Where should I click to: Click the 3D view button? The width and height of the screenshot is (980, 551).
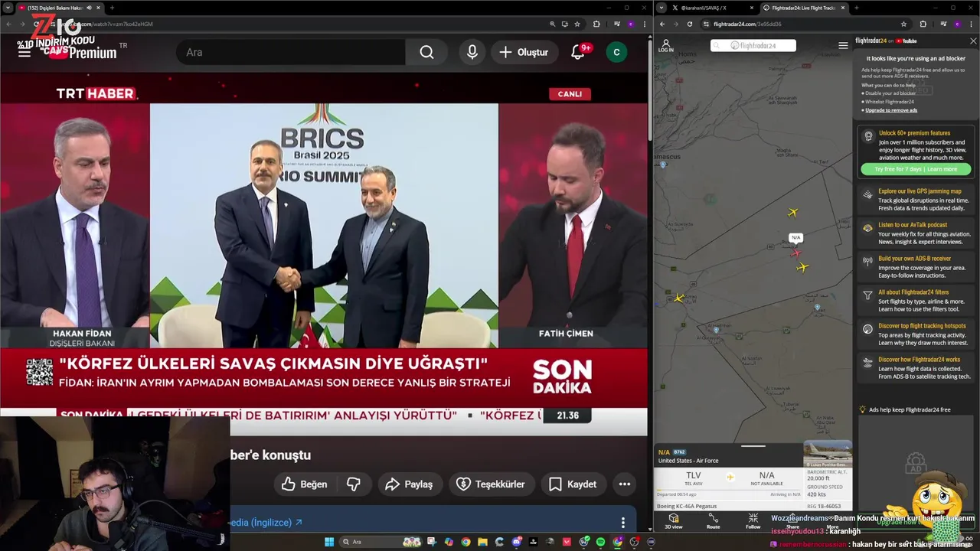(674, 521)
